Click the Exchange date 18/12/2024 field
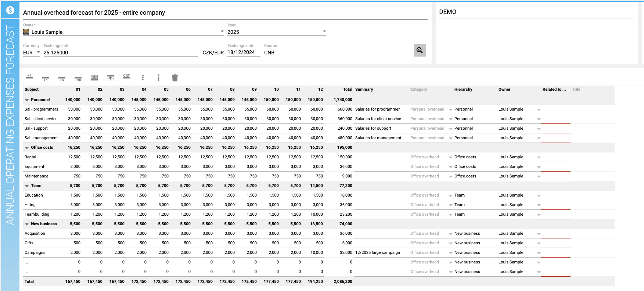644x291 pixels. 244,52
